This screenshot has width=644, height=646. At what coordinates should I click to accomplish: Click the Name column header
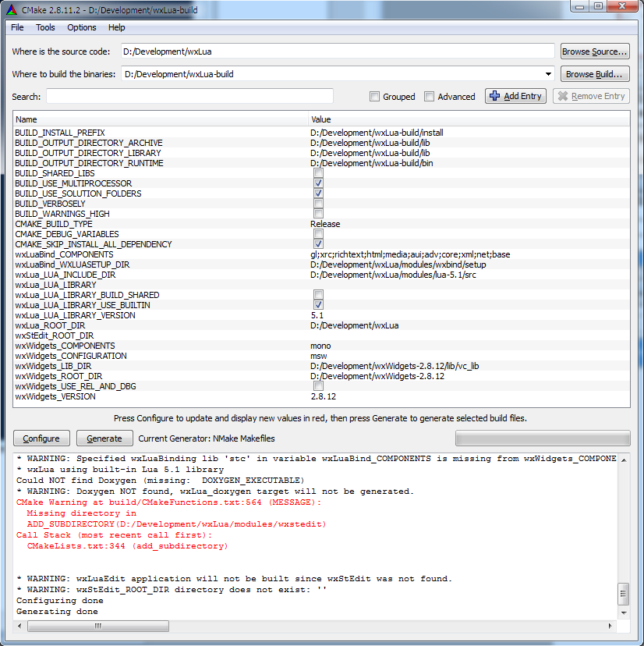[161, 119]
